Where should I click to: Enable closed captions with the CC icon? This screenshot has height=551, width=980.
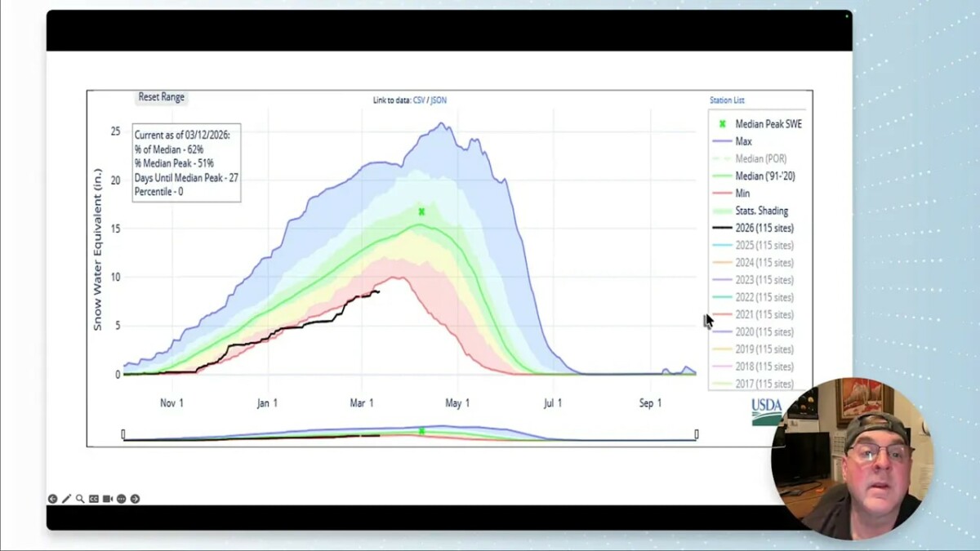click(x=93, y=498)
